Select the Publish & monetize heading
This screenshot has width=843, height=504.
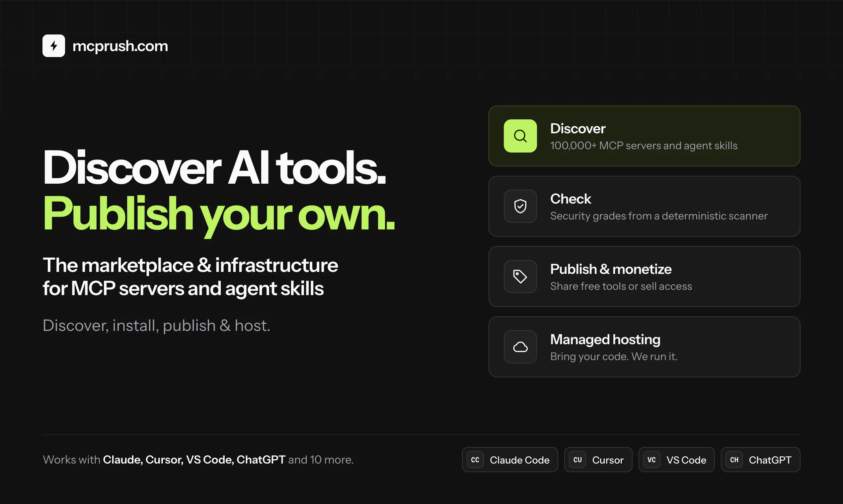click(x=611, y=269)
